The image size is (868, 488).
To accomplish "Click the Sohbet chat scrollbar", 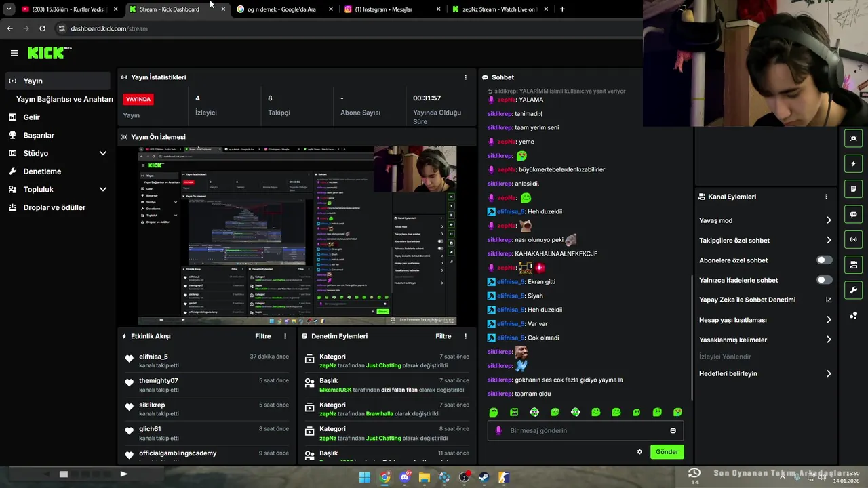I will pos(692,337).
